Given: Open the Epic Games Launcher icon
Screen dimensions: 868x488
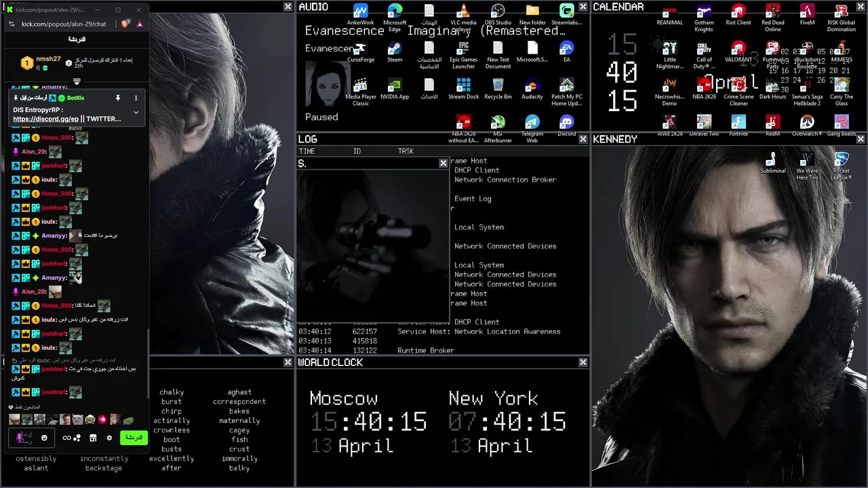Looking at the screenshot, I should pos(463,56).
